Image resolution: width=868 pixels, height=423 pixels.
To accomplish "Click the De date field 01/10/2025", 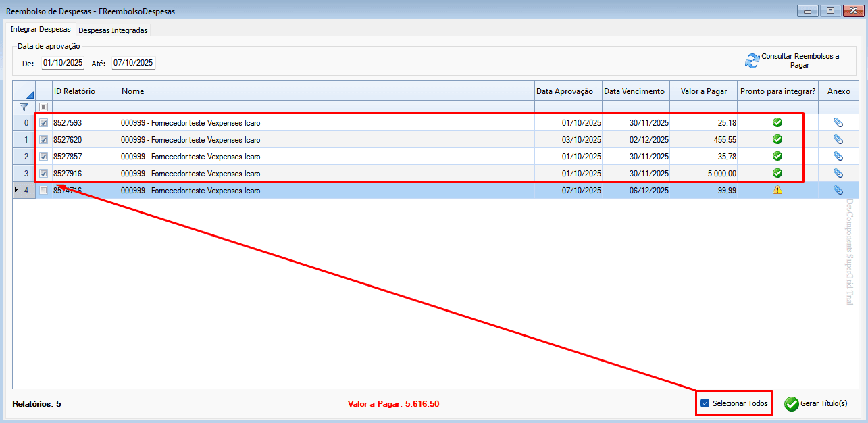I will pyautogui.click(x=62, y=63).
